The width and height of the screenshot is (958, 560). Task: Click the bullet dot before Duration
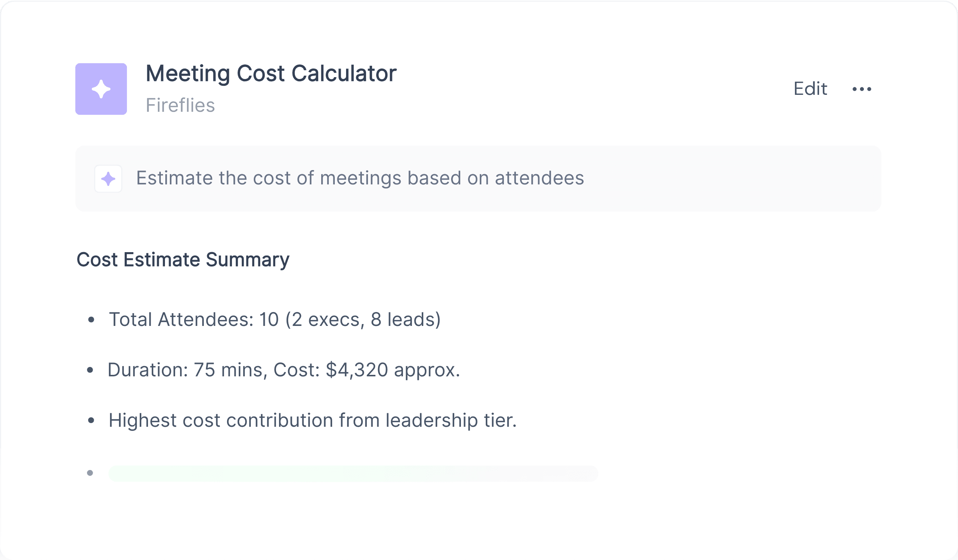(90, 370)
